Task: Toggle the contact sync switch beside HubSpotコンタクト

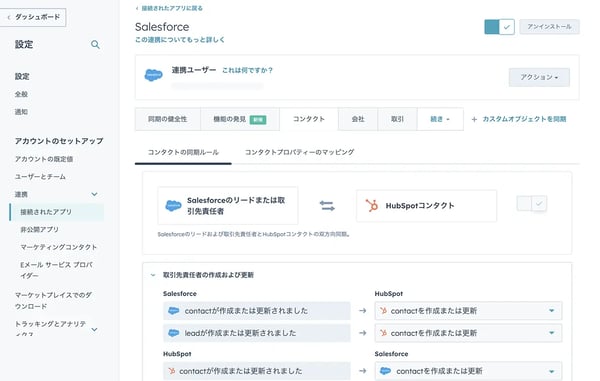Action: (x=532, y=204)
